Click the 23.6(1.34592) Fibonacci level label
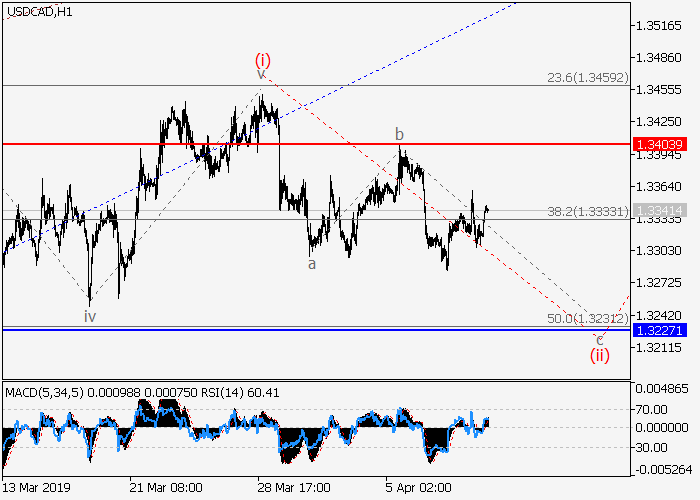 coord(586,76)
